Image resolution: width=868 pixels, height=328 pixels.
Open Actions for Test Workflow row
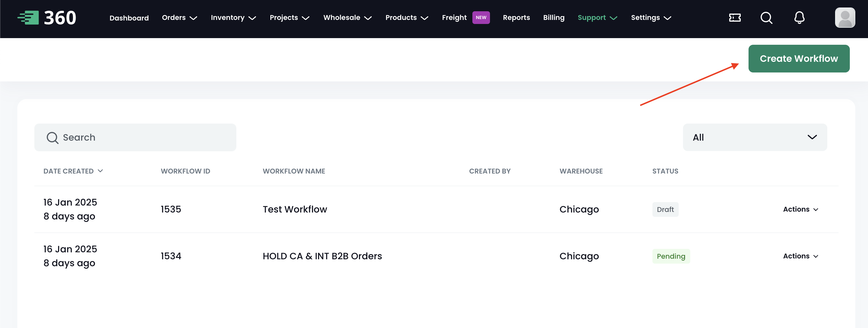[x=800, y=209]
